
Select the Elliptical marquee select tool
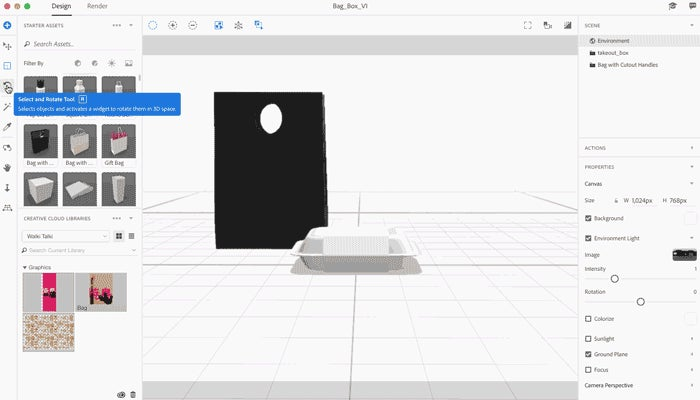tap(153, 25)
